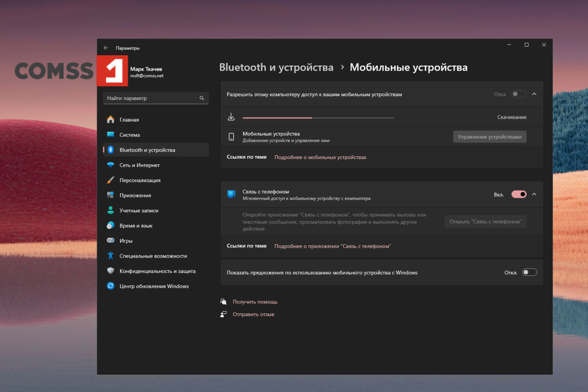Click the Найти параметр search field
This screenshot has height=392, width=588.
coord(156,98)
